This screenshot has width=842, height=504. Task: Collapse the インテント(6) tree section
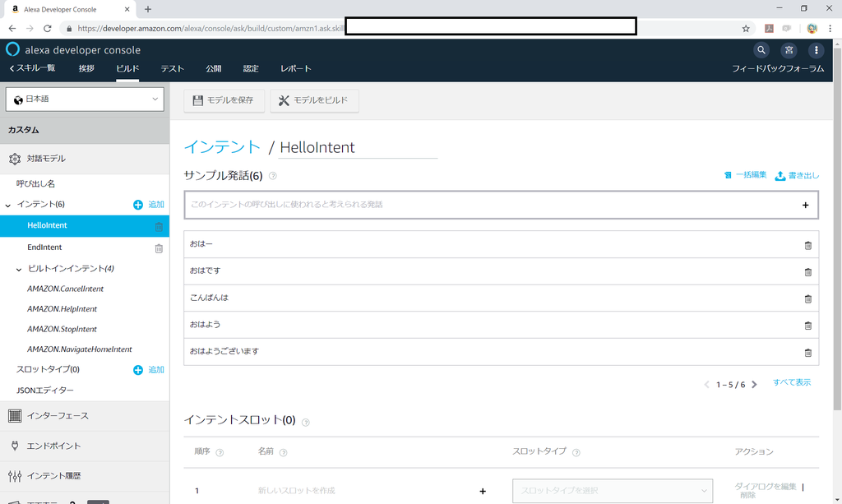(x=8, y=205)
